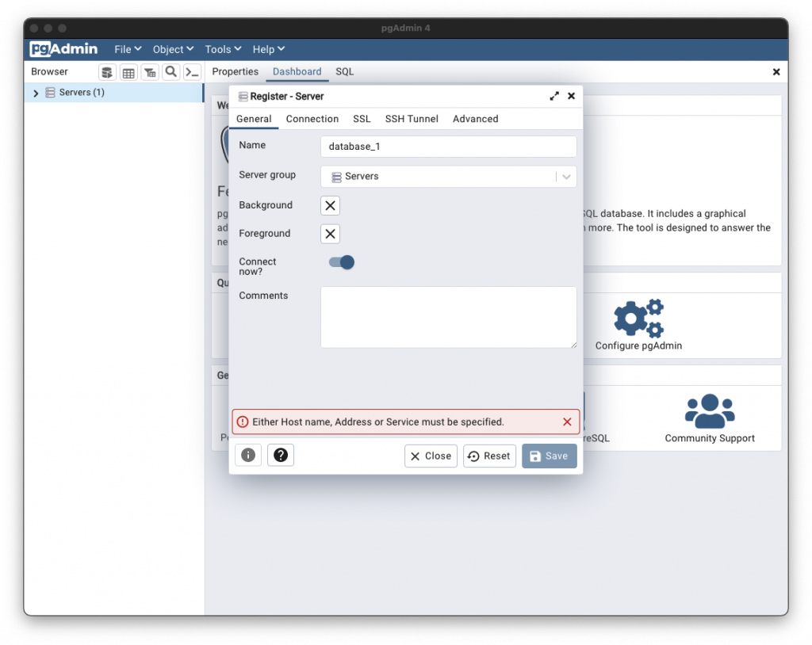The image size is (812, 645).
Task: Click the Add Server toolbar icon in Browser
Action: coord(107,72)
